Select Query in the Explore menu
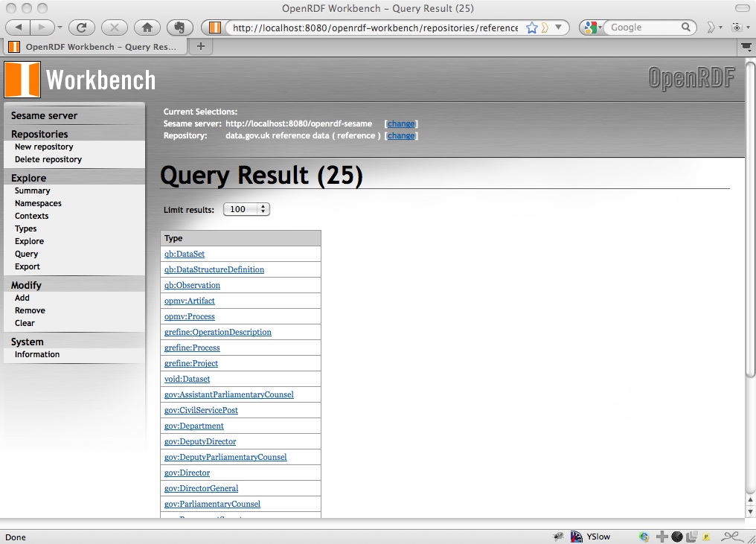This screenshot has height=544, width=756. 26,254
